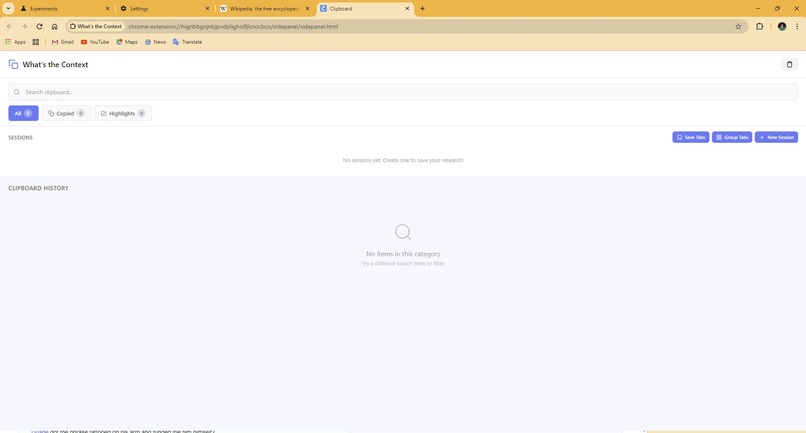Focus the Search clipboard field
The width and height of the screenshot is (806, 433).
coord(403,92)
